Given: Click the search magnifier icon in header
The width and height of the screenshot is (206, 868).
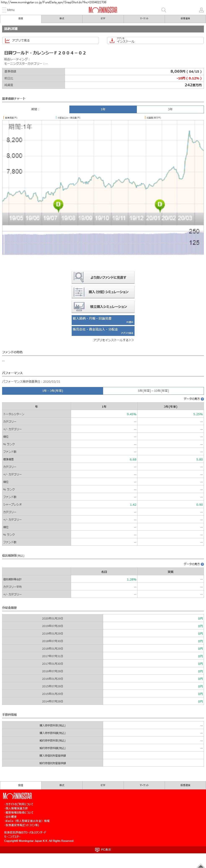Looking at the screenshot, I should [163, 10].
